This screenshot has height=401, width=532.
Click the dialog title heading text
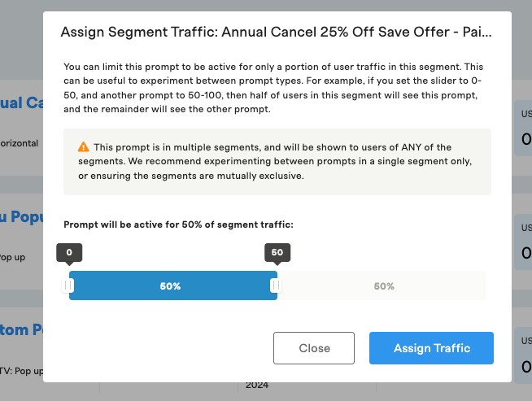[x=276, y=33]
